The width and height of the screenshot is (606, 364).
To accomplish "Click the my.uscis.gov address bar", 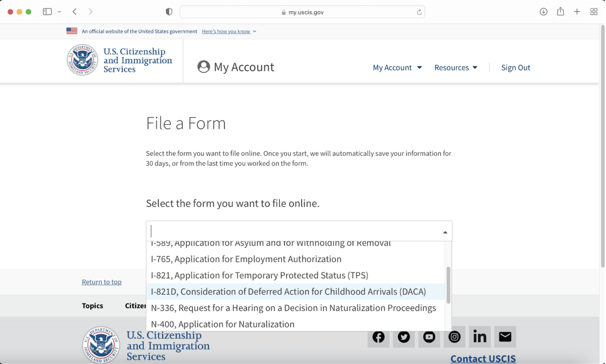I will tap(302, 12).
